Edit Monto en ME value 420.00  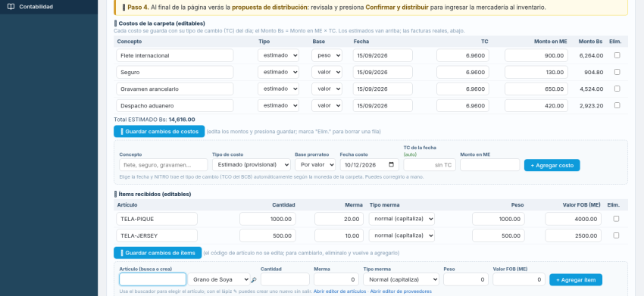click(x=536, y=105)
